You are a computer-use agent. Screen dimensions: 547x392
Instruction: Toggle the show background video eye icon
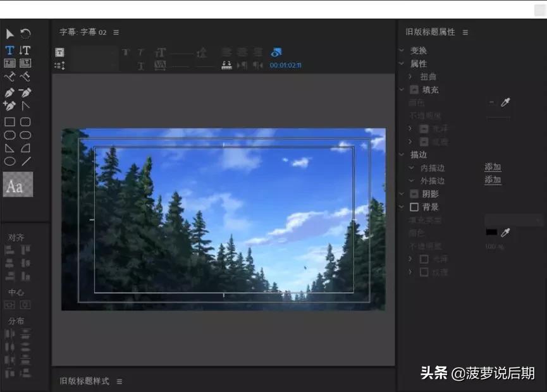pyautogui.click(x=276, y=52)
